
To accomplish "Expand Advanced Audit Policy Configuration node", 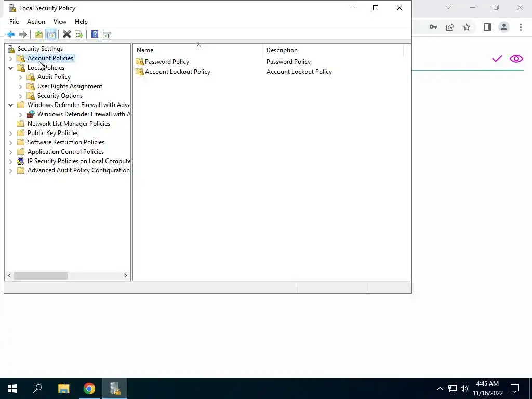I will [x=10, y=170].
